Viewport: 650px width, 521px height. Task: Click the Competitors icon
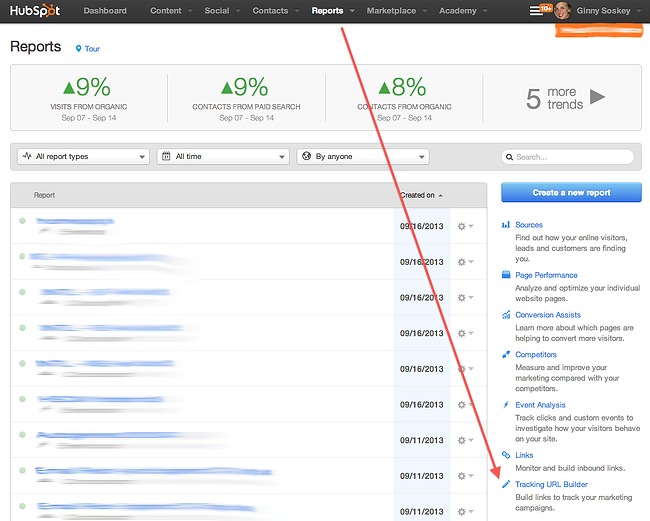pyautogui.click(x=506, y=355)
